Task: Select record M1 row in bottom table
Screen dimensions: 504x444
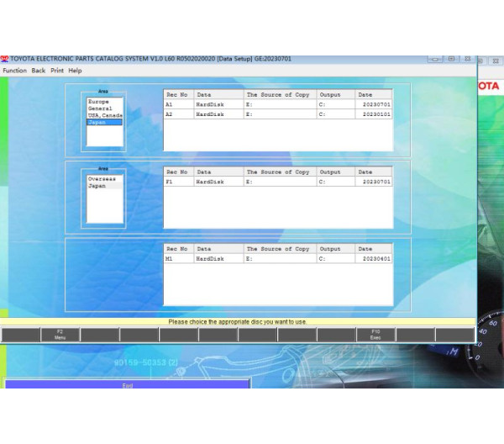Action: point(277,259)
